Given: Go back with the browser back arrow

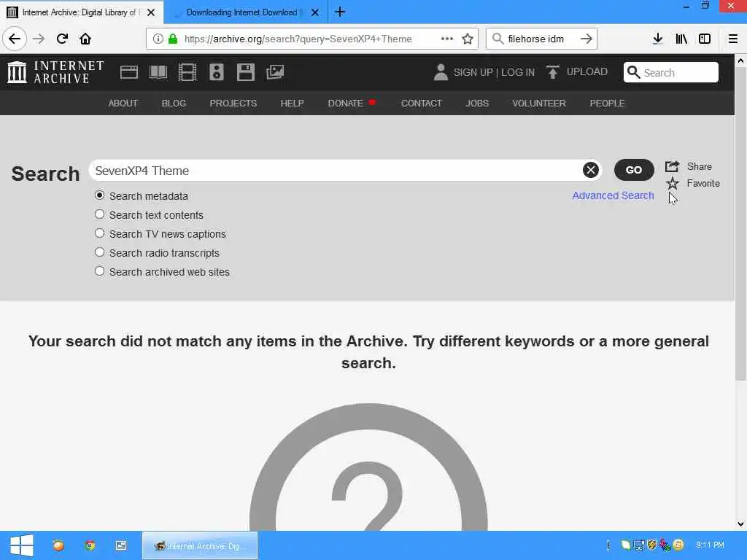Looking at the screenshot, I should click(x=15, y=39).
